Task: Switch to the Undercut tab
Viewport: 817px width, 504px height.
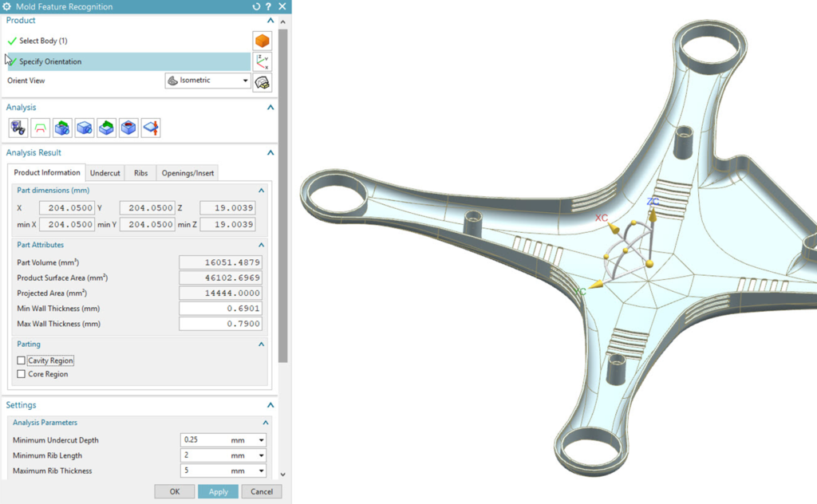Action: pyautogui.click(x=105, y=173)
